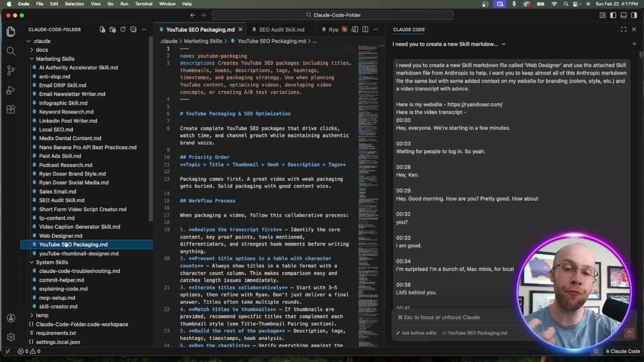Navigate back with the title bar arrow

193,15
